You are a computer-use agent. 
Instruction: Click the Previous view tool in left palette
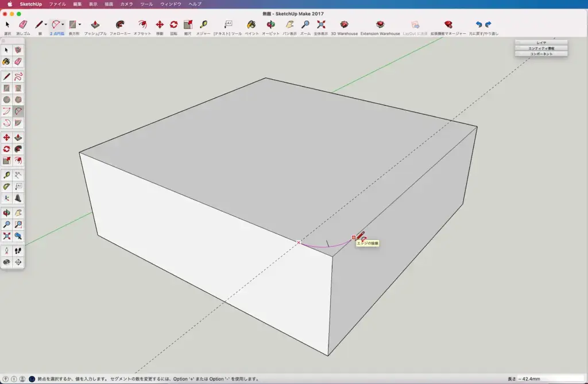click(x=18, y=236)
